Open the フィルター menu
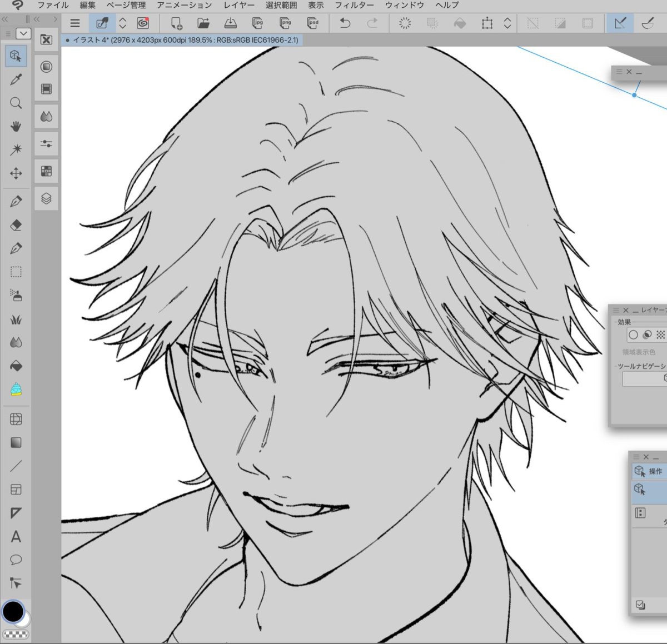This screenshot has height=644, width=667. 354,5
